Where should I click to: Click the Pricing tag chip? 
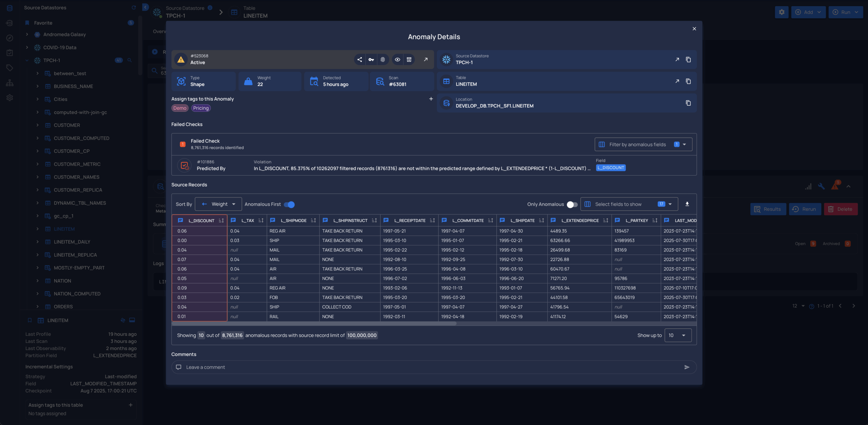201,108
